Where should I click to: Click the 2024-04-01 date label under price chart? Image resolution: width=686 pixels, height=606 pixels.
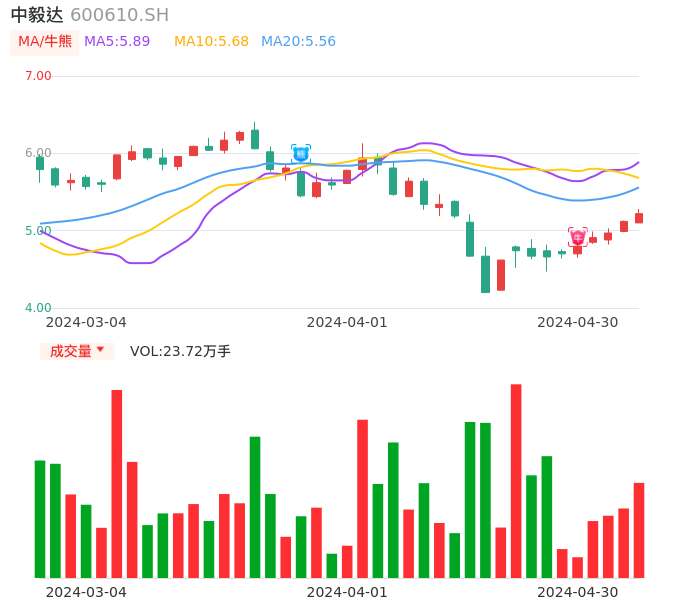click(346, 322)
